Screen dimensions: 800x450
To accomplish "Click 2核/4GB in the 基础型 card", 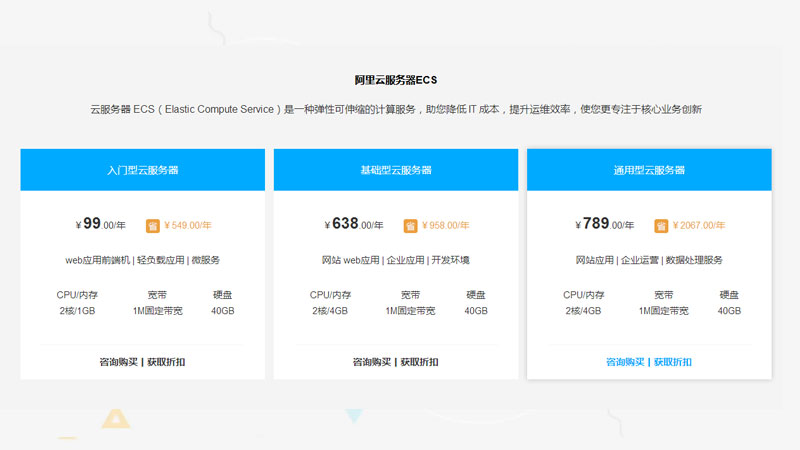I will [x=330, y=311].
